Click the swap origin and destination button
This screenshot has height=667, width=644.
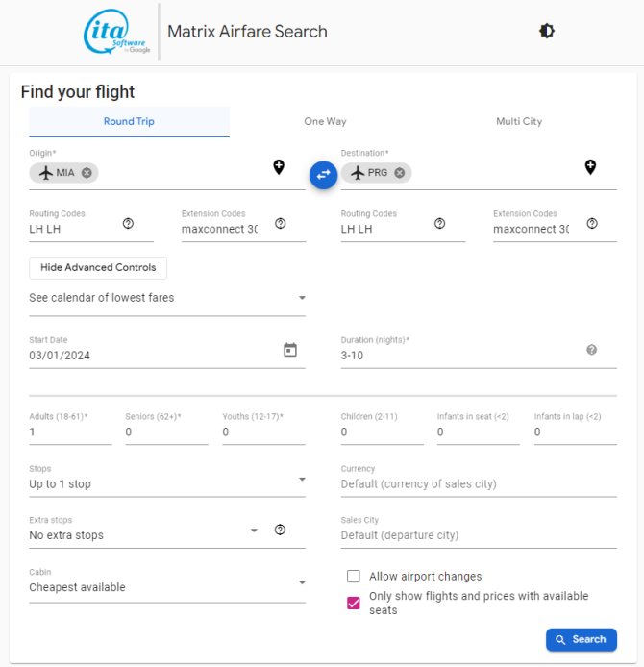(x=323, y=175)
